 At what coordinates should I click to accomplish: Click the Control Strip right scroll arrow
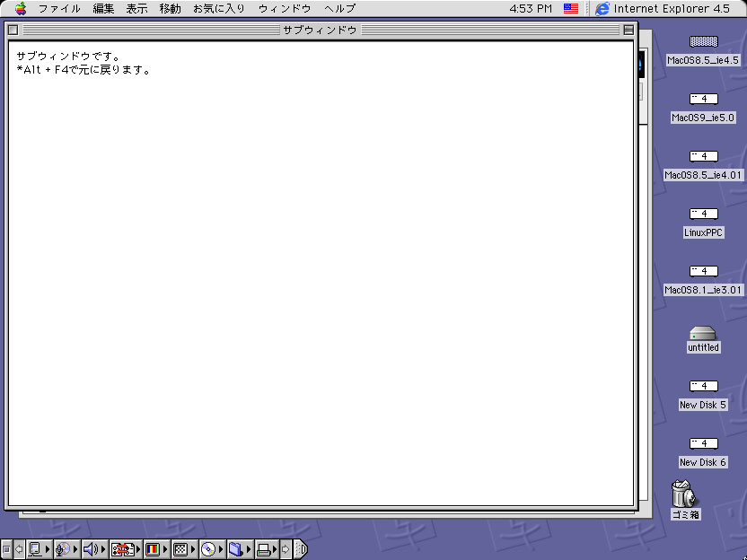coord(286,549)
